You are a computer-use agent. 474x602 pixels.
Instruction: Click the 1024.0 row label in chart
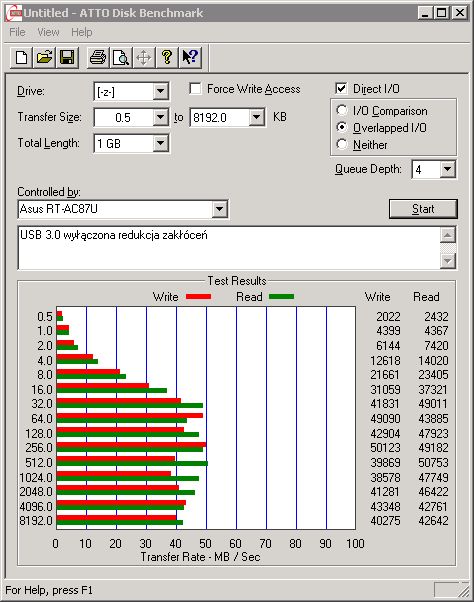[36, 478]
